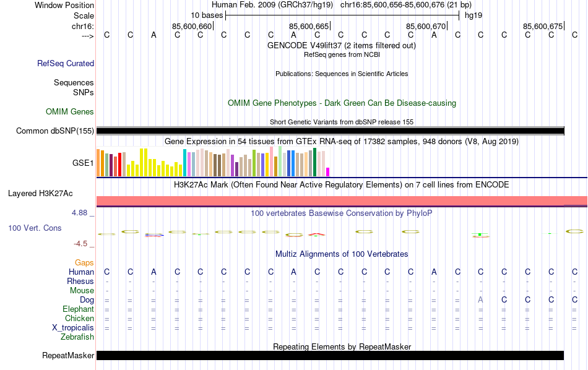Viewport: 588px width, 370px height.
Task: Select the X_tropicalis species label
Action: (73, 328)
